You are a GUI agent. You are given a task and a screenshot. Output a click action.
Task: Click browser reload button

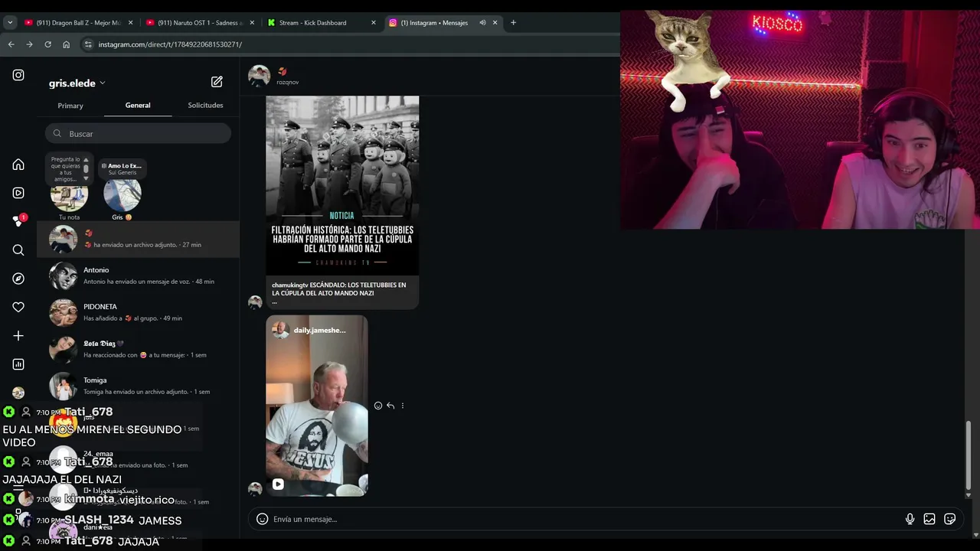(47, 44)
